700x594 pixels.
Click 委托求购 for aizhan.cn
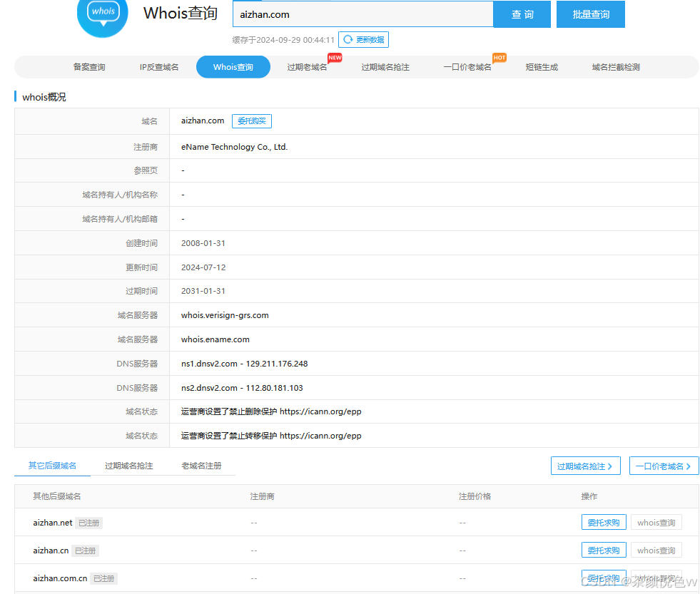tap(604, 551)
